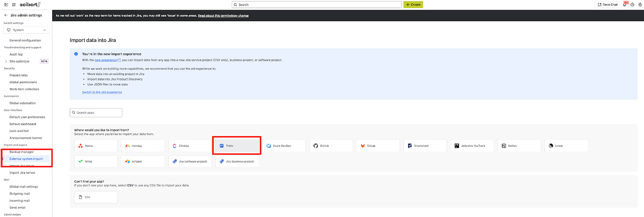This screenshot has width=644, height=217.
Task: Choose Airtable import tile
Action: click(143, 161)
